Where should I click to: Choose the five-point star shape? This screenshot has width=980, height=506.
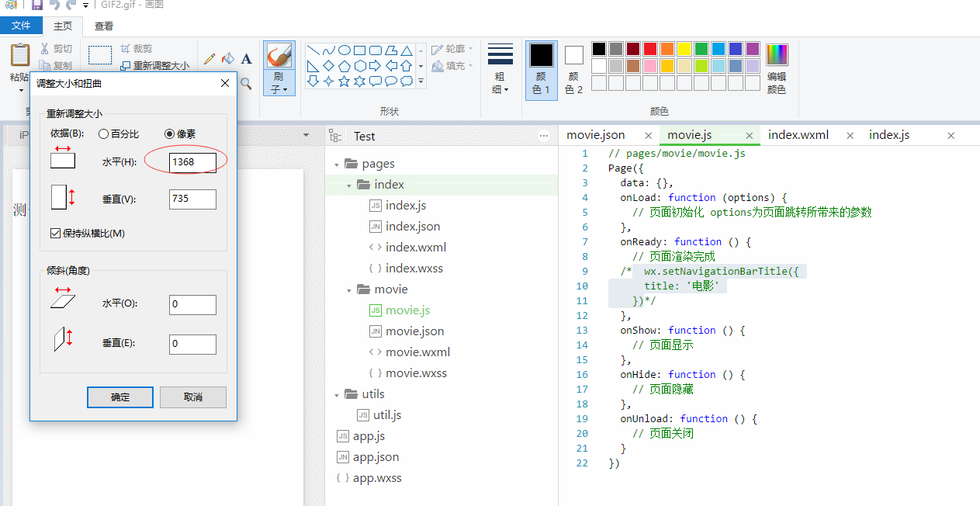coord(344,81)
